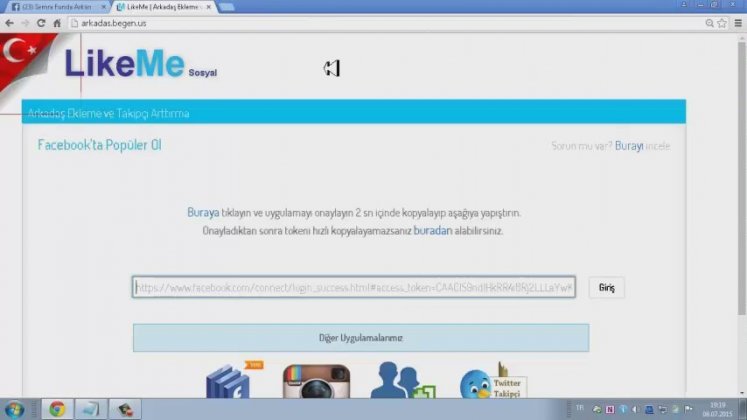Screen dimensions: 747x420
Task: Click the pink N icon in system tray
Action: click(x=610, y=409)
